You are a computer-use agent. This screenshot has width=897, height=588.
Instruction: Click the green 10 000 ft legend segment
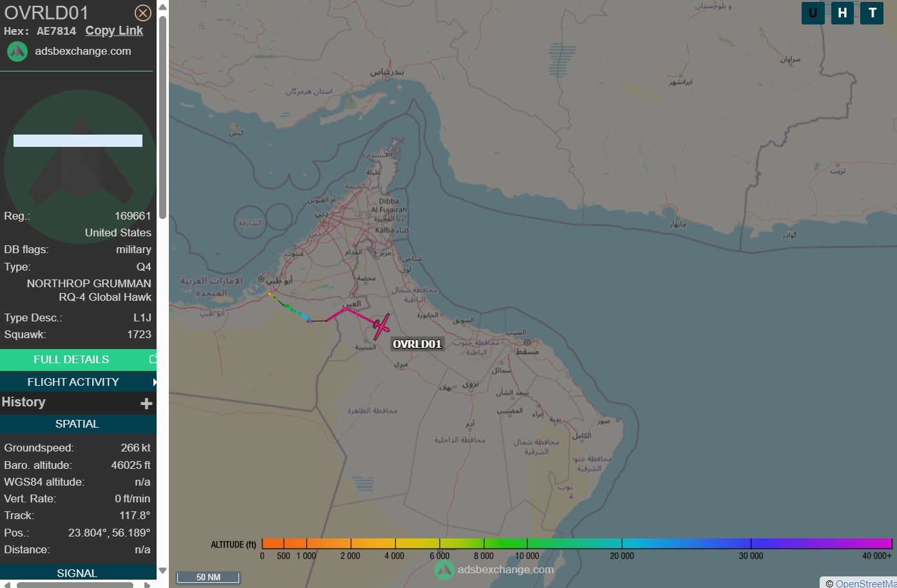527,544
